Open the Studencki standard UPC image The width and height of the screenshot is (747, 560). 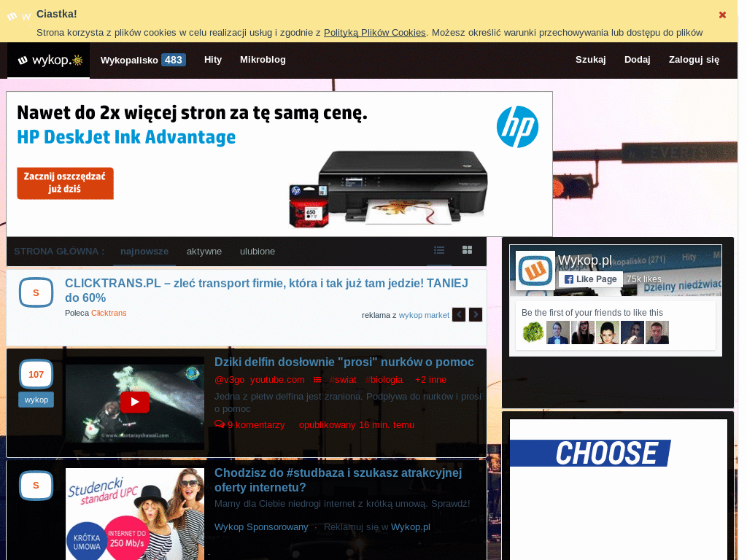click(x=135, y=514)
